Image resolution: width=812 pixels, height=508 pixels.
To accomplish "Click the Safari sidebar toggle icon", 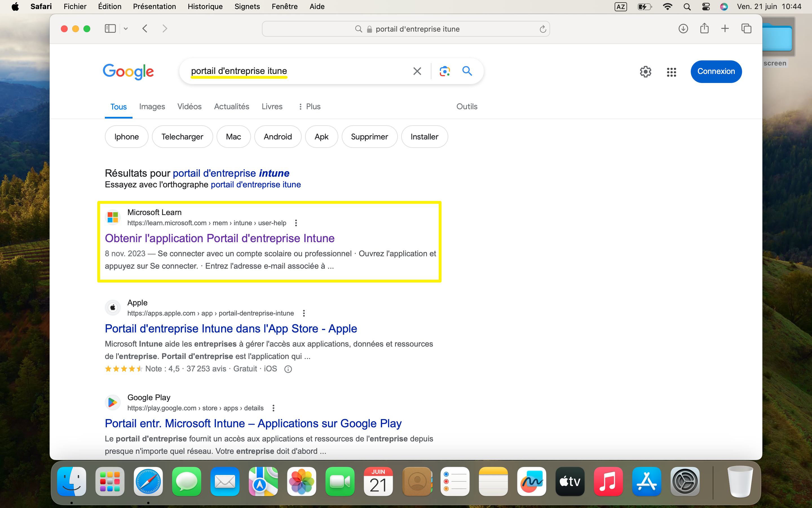I will click(110, 29).
